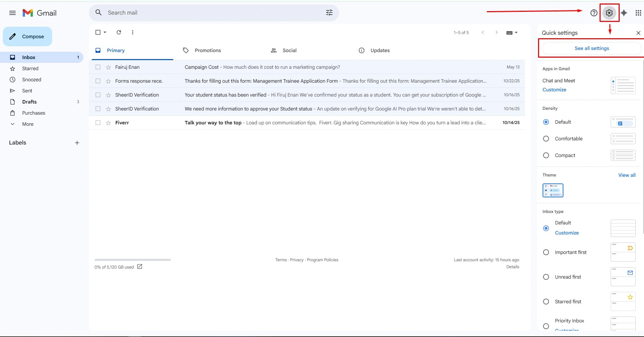The width and height of the screenshot is (644, 337).
Task: Show search options filter icon
Action: point(329,13)
